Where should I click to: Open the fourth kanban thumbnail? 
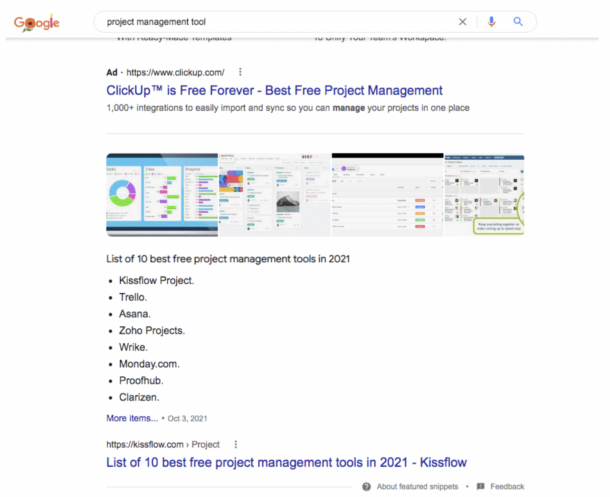point(484,194)
